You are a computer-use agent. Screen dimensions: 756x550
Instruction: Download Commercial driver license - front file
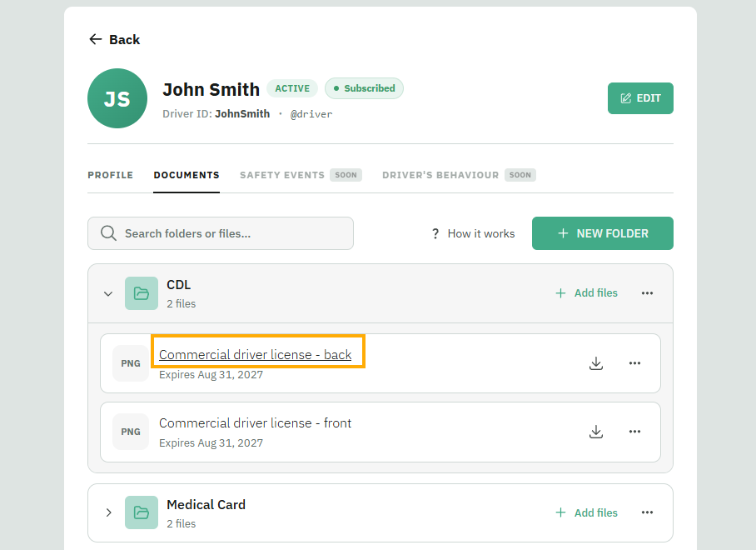click(596, 432)
